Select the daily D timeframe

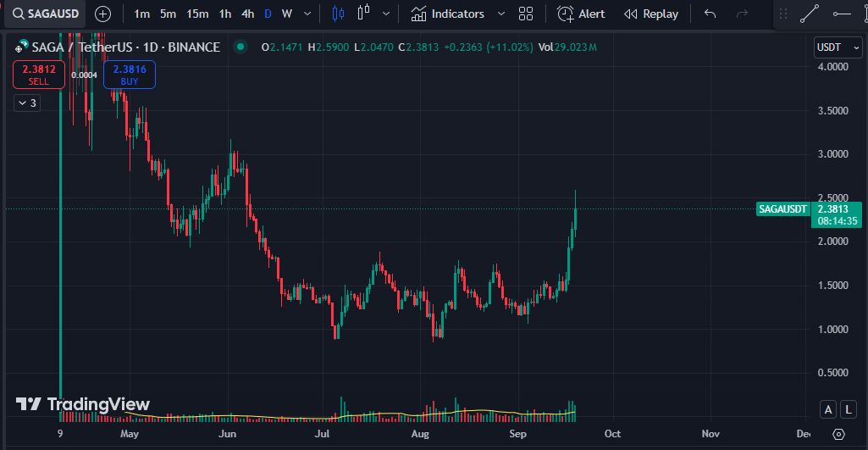pyautogui.click(x=268, y=14)
